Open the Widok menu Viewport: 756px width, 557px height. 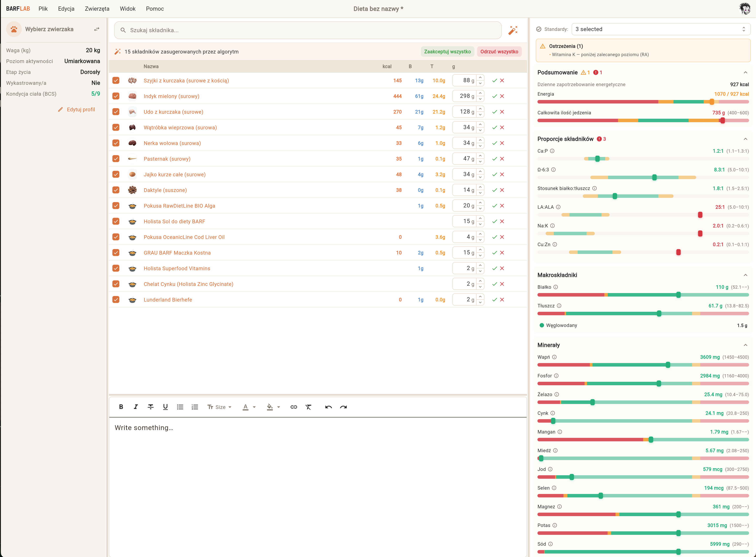[127, 9]
